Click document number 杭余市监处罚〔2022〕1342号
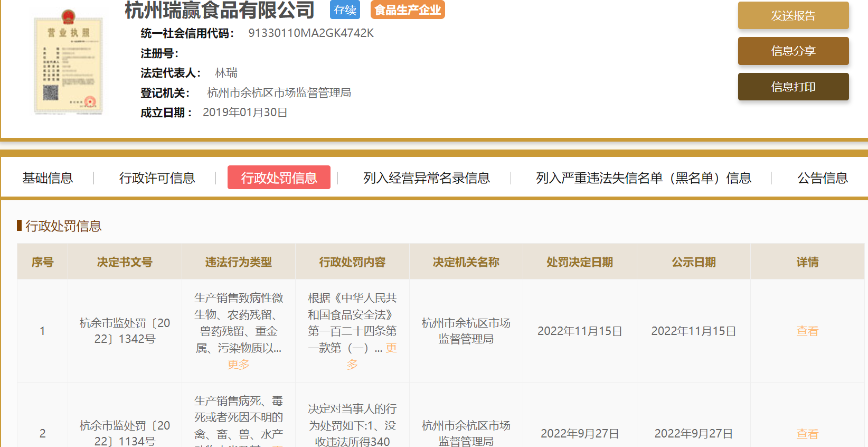Screen dimensions: 868x447 125,331
